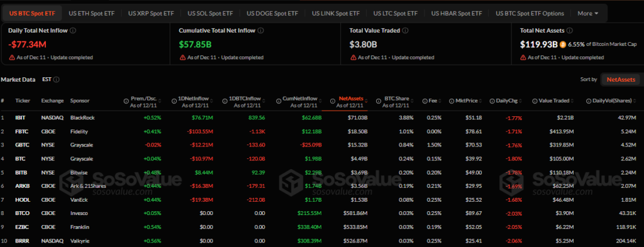The height and width of the screenshot is (247, 644).
Task: Select the US BTC Spot ETF tab
Action: coord(33,13)
